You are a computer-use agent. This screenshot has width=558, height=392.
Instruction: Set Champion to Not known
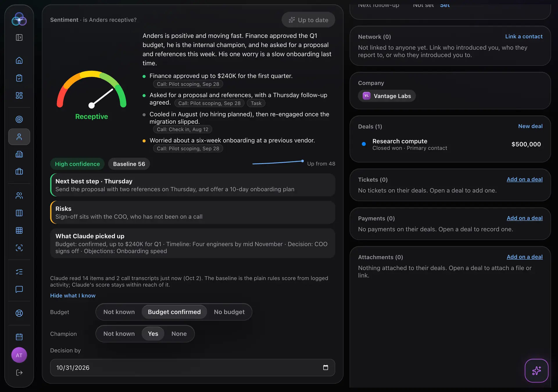[x=119, y=334]
